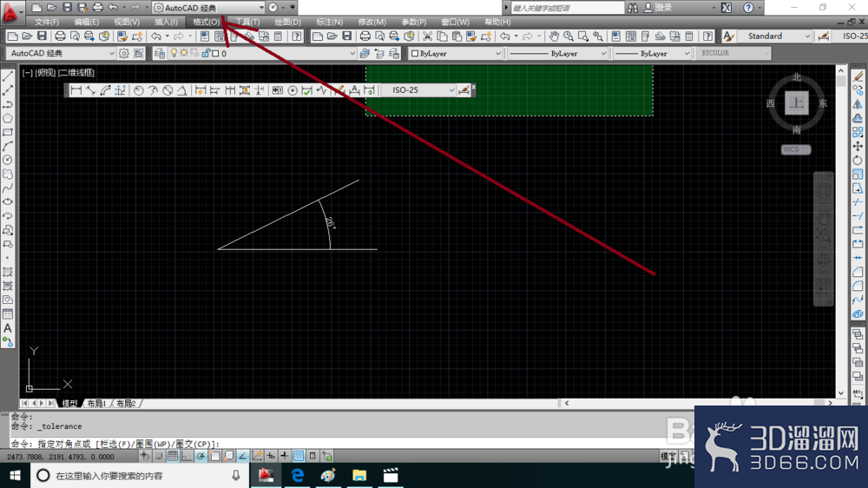Open the 格式(O) menu
This screenshot has width=868, height=488.
pos(206,23)
